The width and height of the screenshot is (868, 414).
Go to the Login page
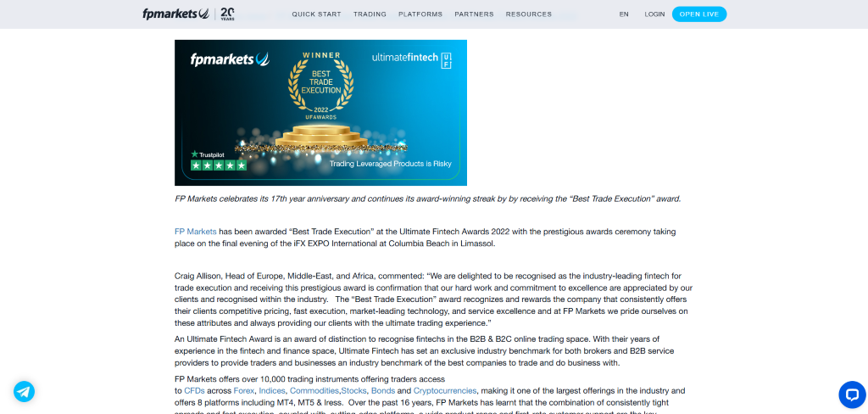654,14
